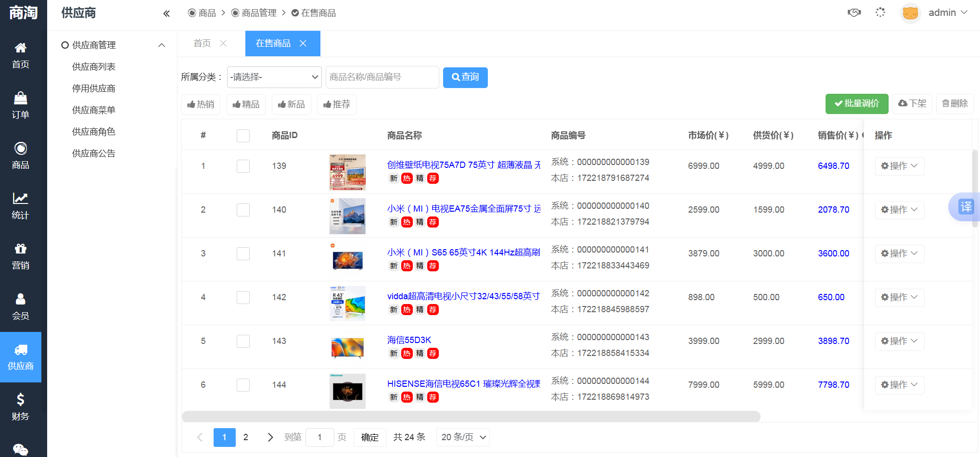Expand the admin user account menu
This screenshot has height=457, width=980.
coord(947,13)
